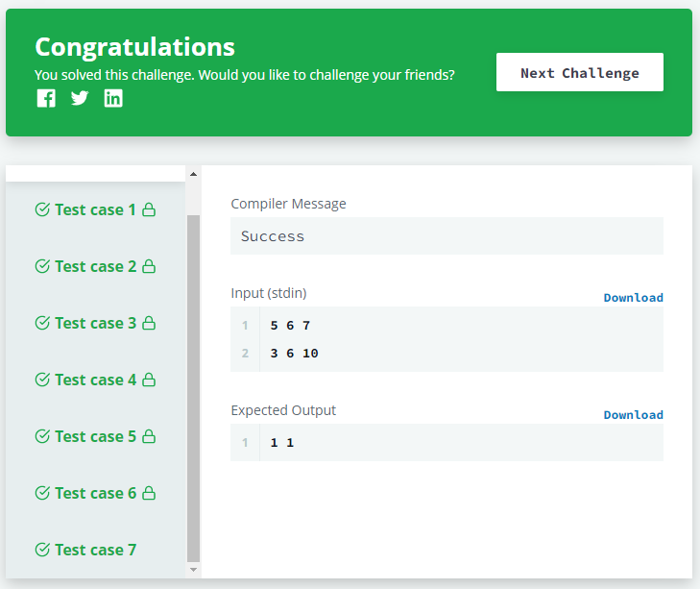Share the result on Facebook
The width and height of the screenshot is (700, 589).
click(46, 98)
